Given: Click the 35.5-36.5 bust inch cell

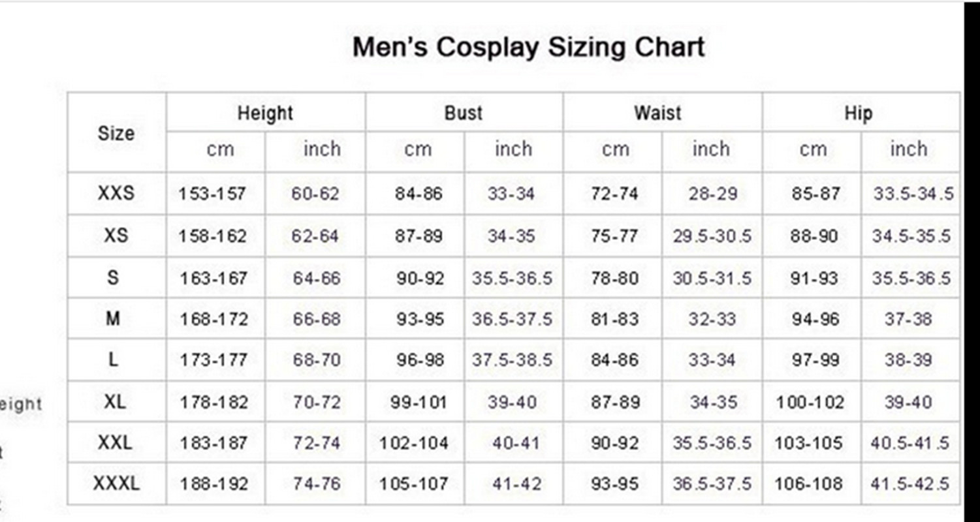Looking at the screenshot, I should [513, 279].
